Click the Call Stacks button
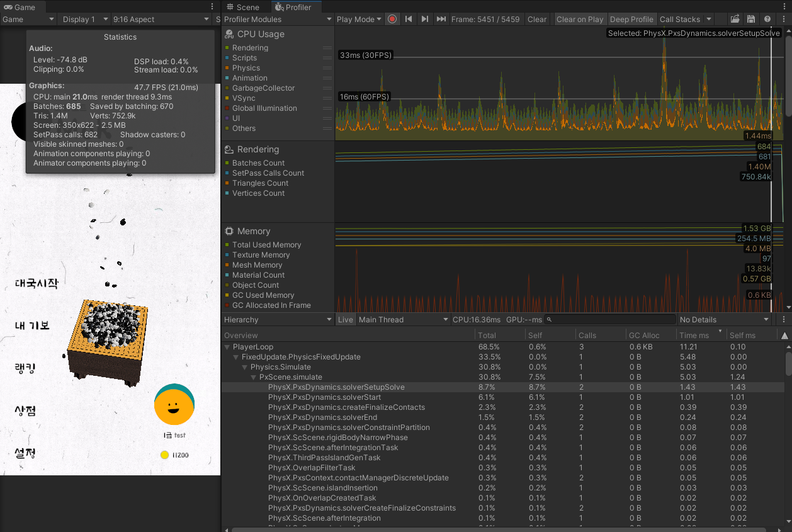 tap(680, 19)
